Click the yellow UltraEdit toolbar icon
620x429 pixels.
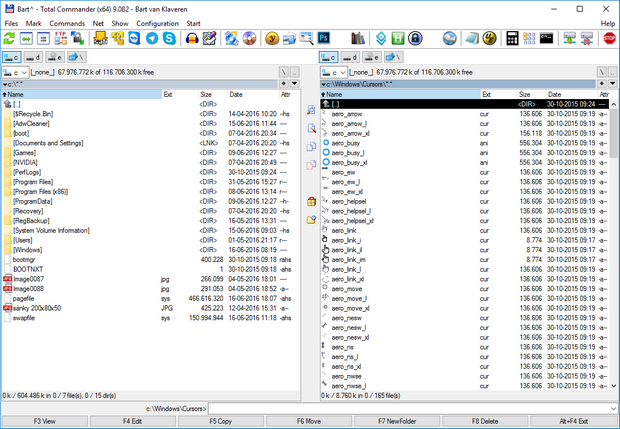[x=490, y=38]
